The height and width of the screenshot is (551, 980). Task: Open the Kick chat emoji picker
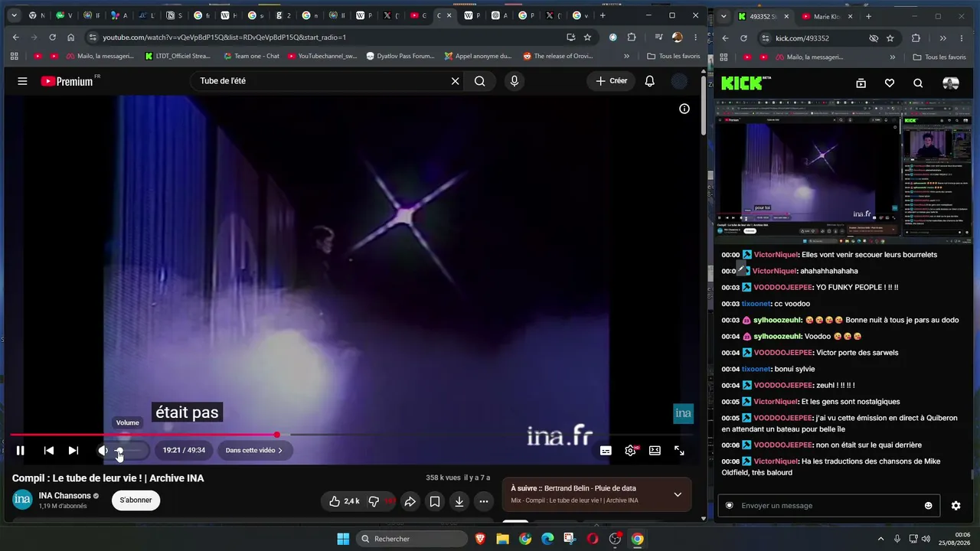coord(929,506)
